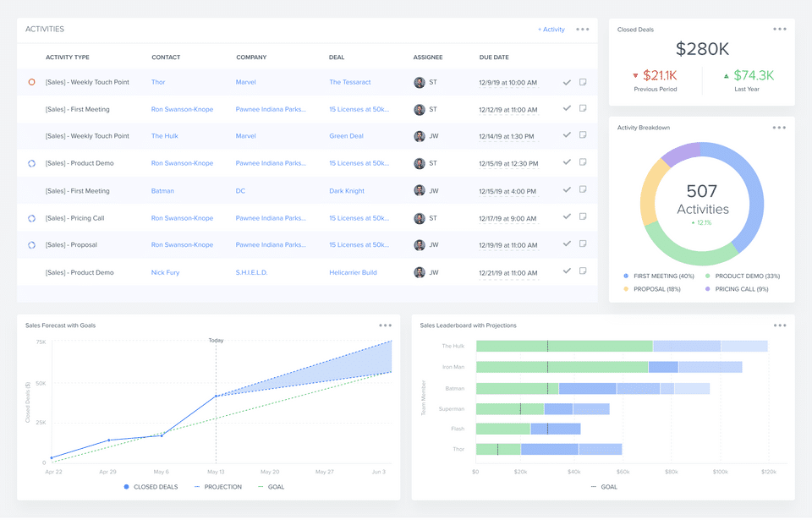The image size is (812, 525).
Task: Click recurring icon next to Proposal activity
Action: click(31, 245)
